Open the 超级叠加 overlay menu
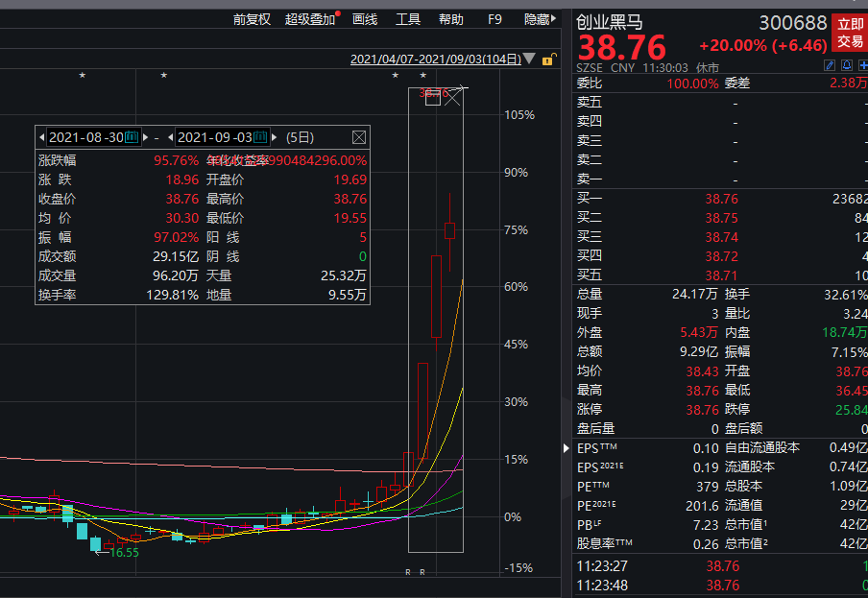Viewport: 868px width, 598px height. click(310, 19)
